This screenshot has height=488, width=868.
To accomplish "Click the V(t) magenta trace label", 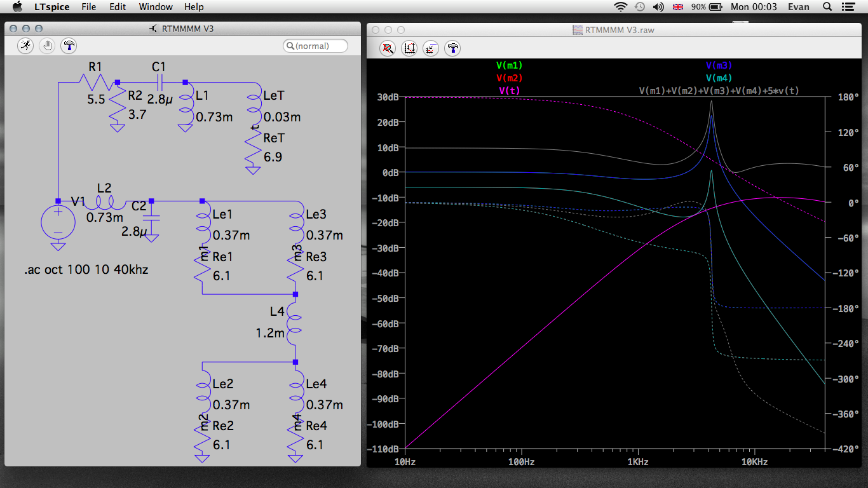I will pos(510,91).
